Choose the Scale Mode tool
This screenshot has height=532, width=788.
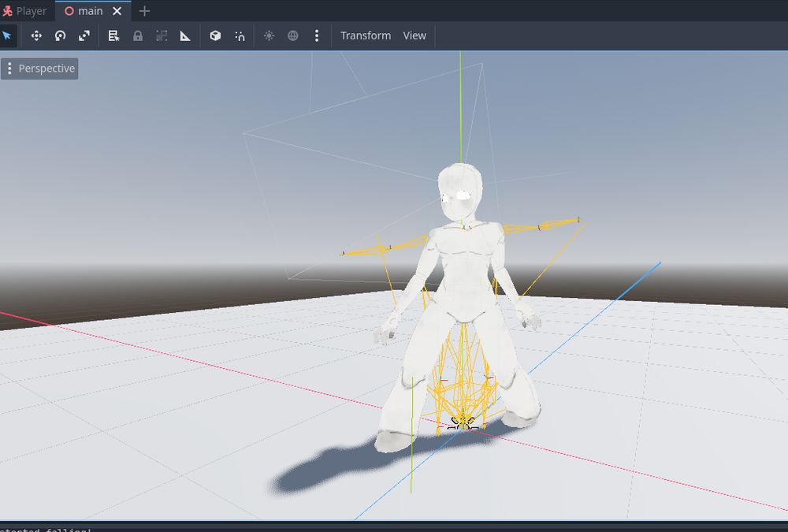(84, 35)
